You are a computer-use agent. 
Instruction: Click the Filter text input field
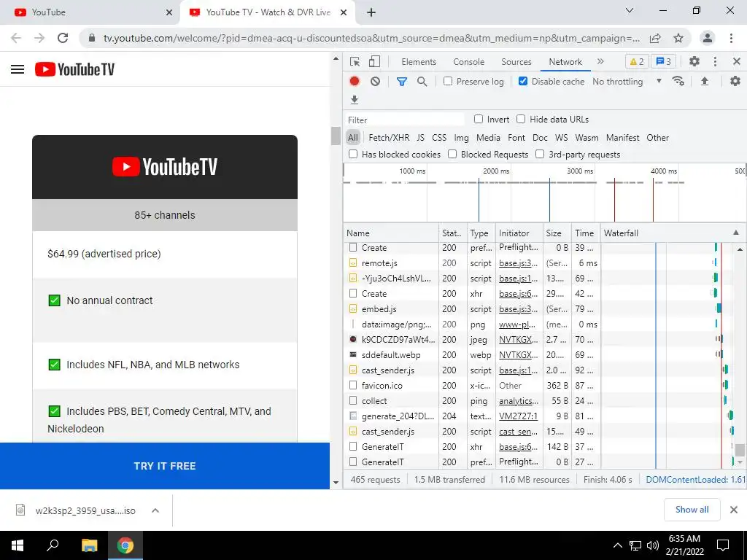click(405, 120)
